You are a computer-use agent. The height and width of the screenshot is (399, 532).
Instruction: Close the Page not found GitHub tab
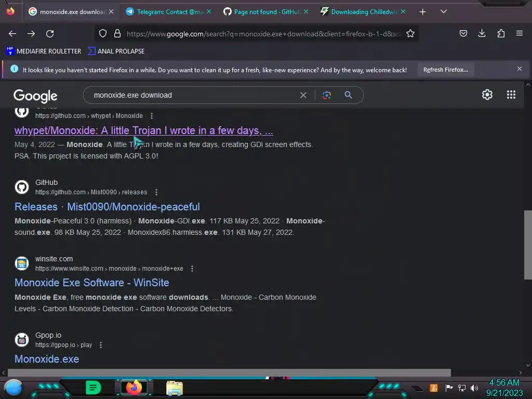(x=306, y=11)
